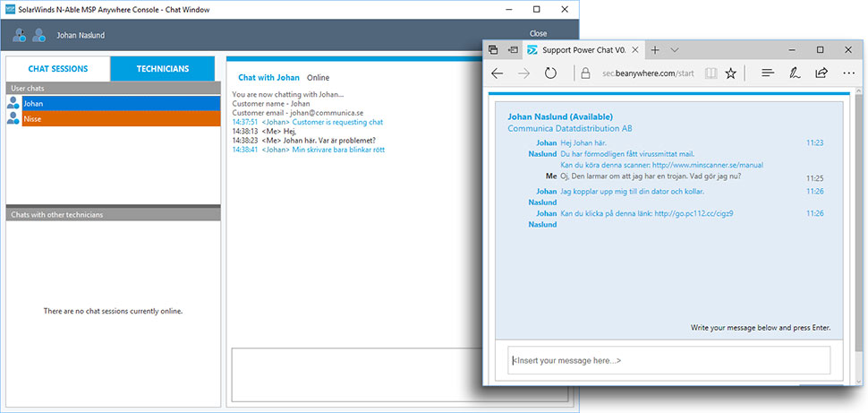Select Support Power Chat browser tab
This screenshot has height=413, width=868.
[583, 50]
